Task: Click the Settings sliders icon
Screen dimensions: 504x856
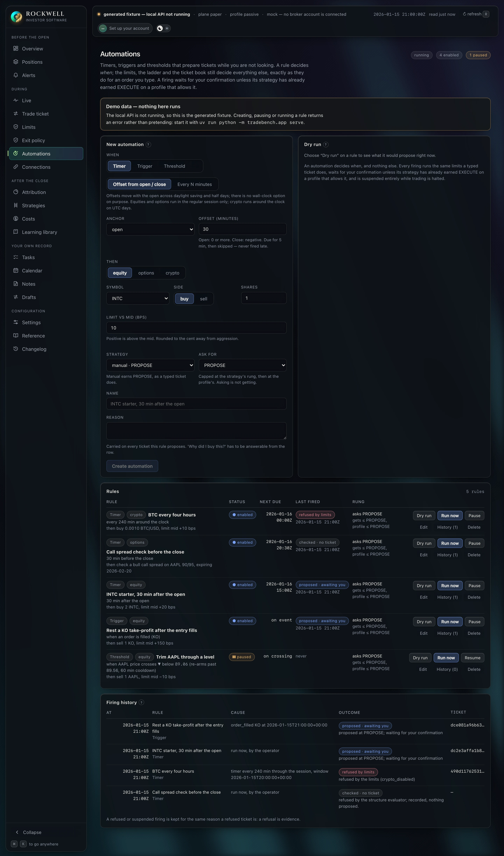Action: tap(16, 322)
